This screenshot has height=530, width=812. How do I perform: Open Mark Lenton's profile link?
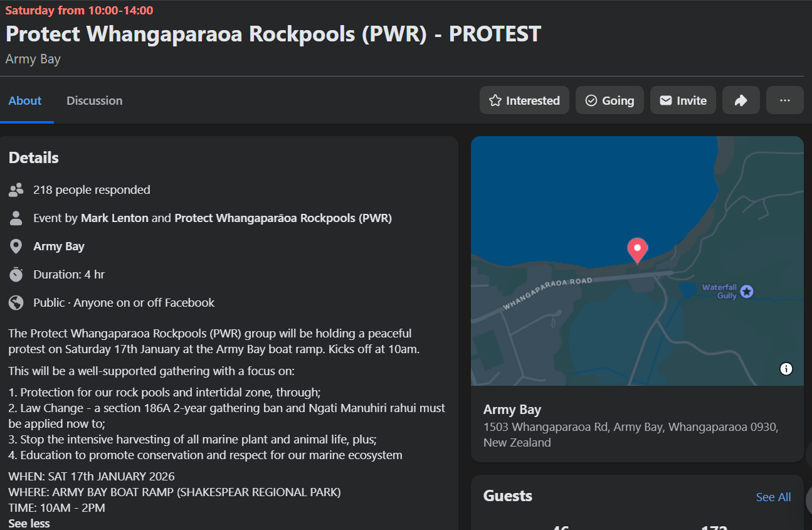(x=115, y=218)
